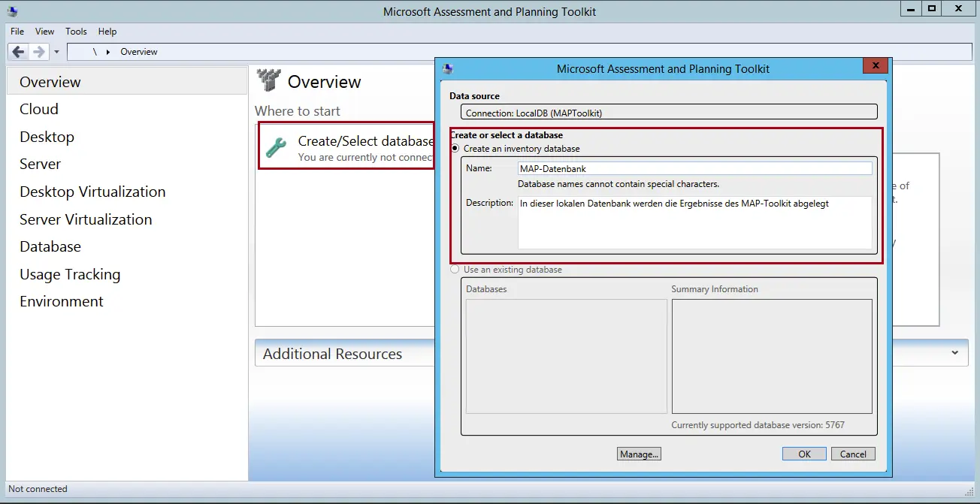The width and height of the screenshot is (980, 504).
Task: Select Server in the left navigation
Action: pyautogui.click(x=41, y=164)
